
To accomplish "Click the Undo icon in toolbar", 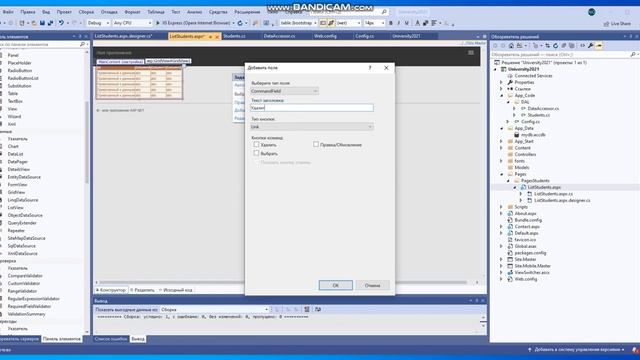I will [x=61, y=23].
